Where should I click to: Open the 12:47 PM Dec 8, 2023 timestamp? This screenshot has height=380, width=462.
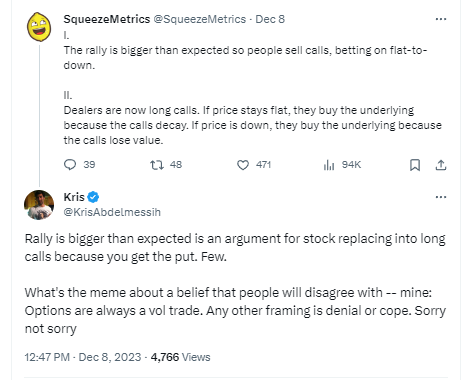click(x=83, y=357)
